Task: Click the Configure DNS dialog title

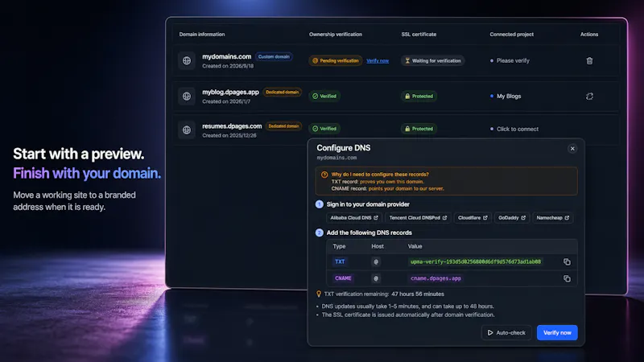Action: (x=344, y=148)
